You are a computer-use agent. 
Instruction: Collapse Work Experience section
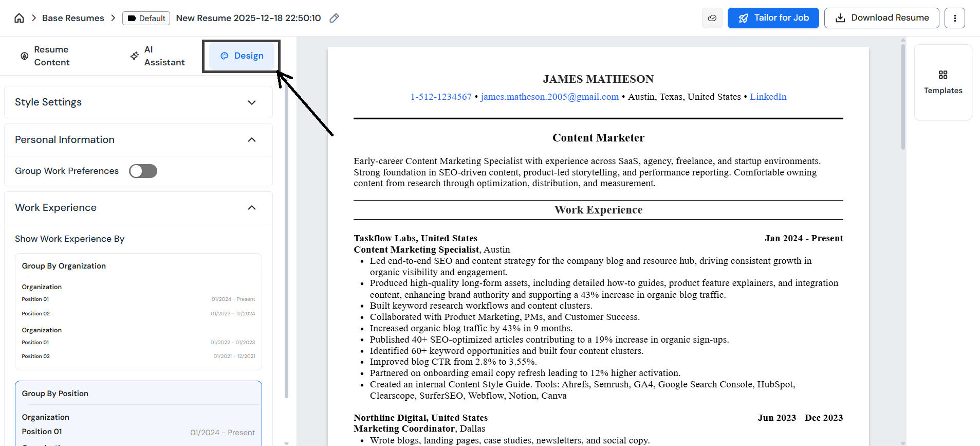pyautogui.click(x=138, y=207)
